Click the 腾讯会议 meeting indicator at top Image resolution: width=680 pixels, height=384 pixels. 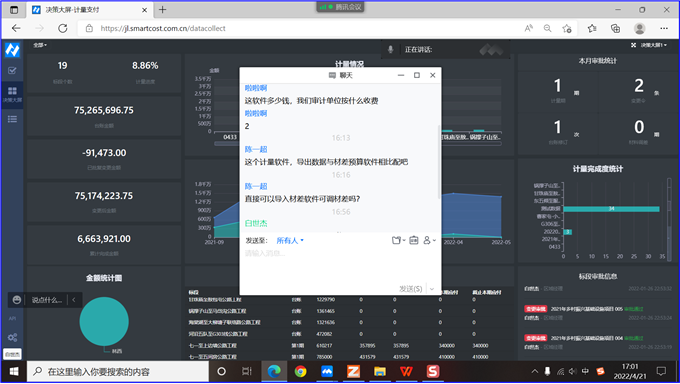coord(340,7)
